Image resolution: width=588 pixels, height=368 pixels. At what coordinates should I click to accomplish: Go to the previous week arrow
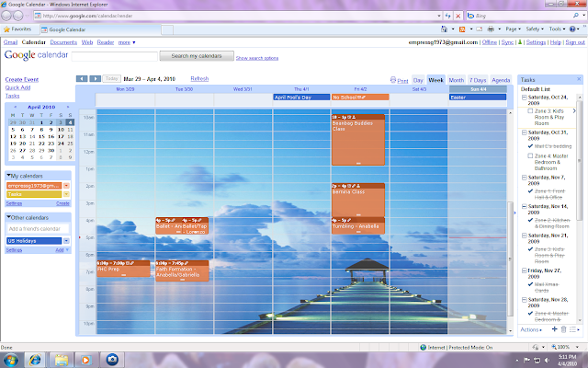click(x=82, y=79)
